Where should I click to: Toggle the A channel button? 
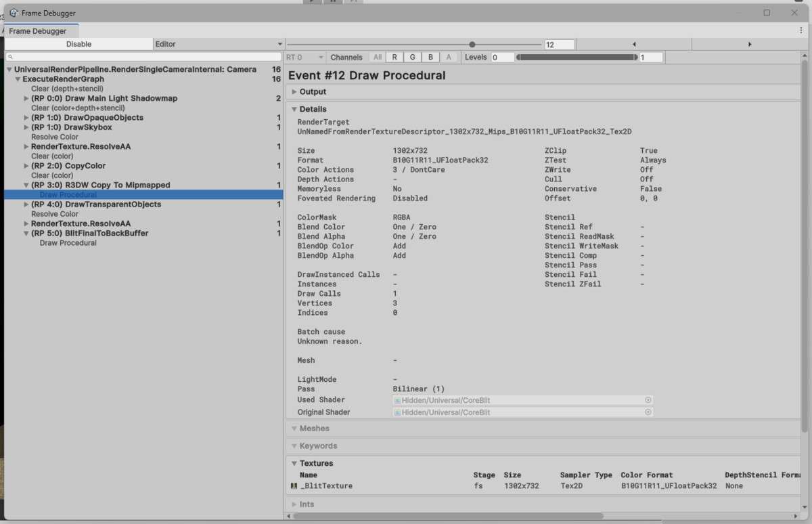point(449,58)
